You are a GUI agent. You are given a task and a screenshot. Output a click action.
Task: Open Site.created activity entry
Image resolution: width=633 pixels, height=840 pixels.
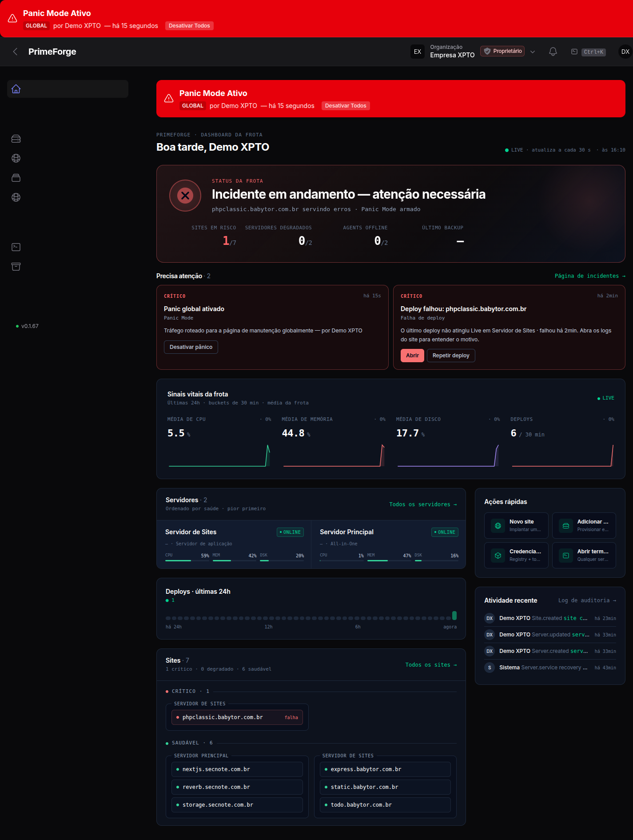[550, 618]
